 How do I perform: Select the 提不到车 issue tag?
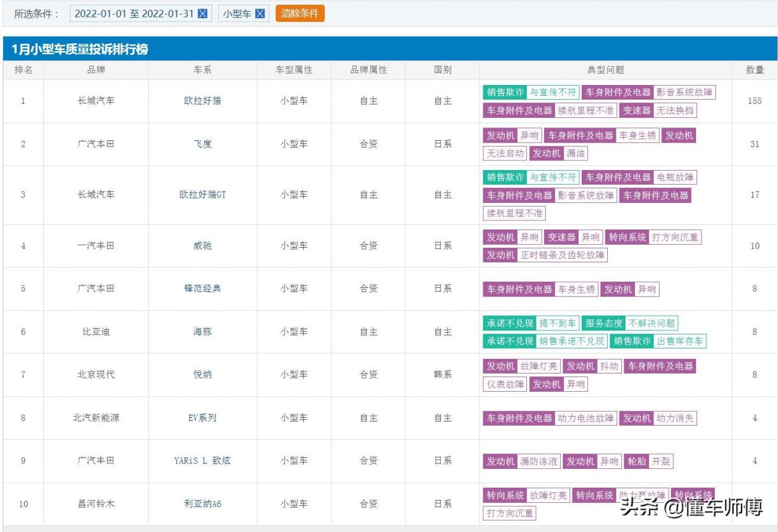coord(558,323)
